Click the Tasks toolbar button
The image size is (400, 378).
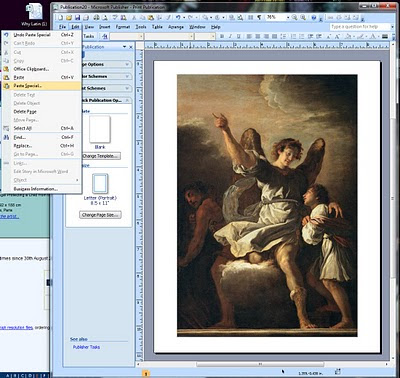pos(88,36)
